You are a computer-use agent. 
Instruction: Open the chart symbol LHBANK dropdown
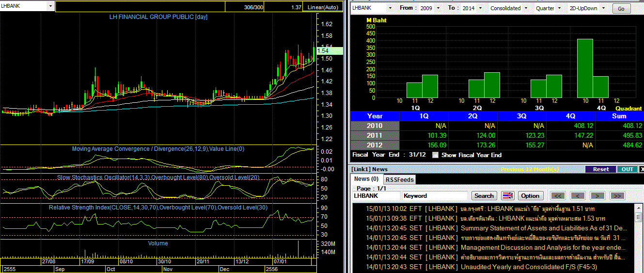coord(51,6)
